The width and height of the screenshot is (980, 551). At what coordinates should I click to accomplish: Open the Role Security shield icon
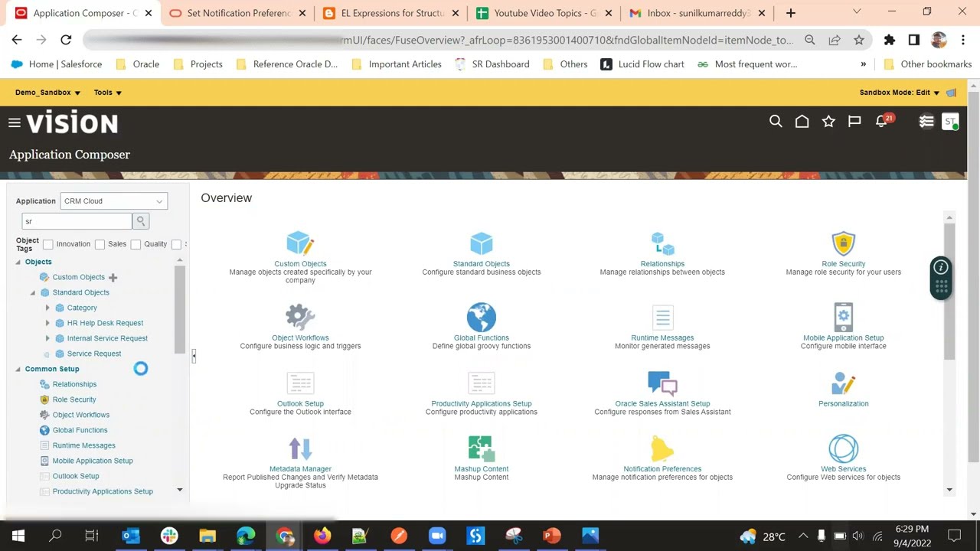pyautogui.click(x=843, y=244)
